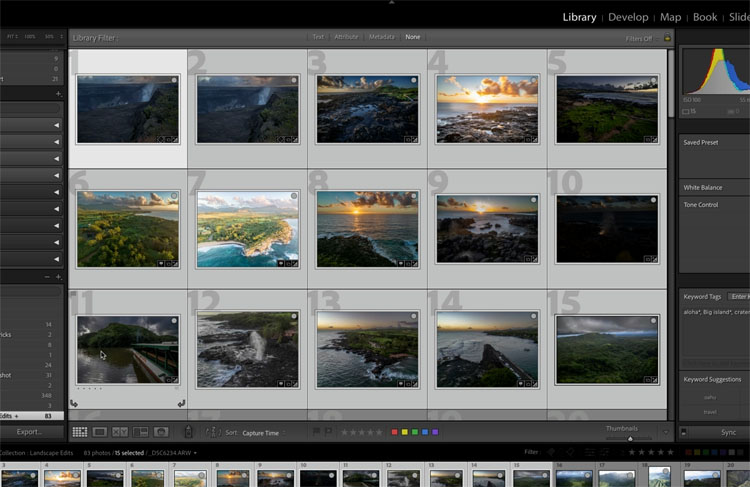Select the None library filter

412,37
